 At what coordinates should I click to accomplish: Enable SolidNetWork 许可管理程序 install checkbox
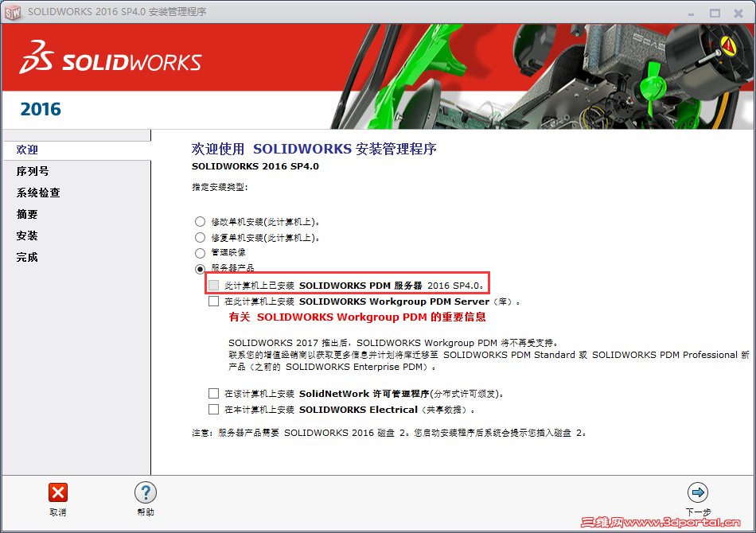(x=213, y=394)
